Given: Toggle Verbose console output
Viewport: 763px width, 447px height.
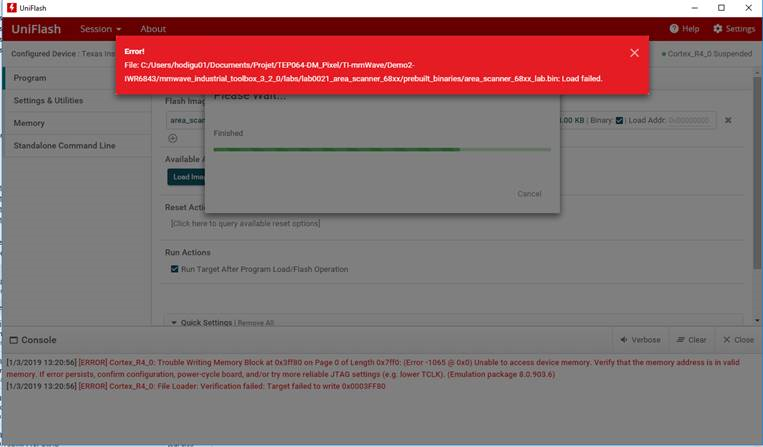Looking at the screenshot, I should click(640, 340).
